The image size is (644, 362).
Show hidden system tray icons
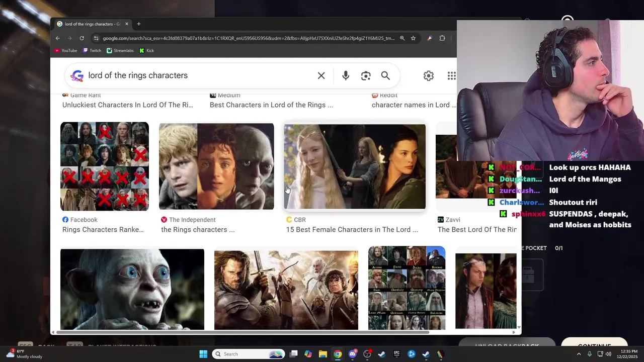(579, 354)
